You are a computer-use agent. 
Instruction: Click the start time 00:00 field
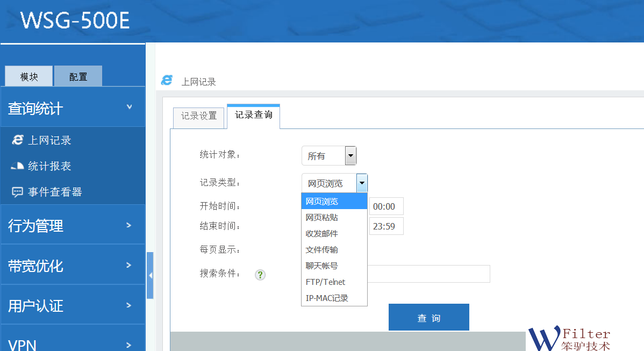[385, 206]
